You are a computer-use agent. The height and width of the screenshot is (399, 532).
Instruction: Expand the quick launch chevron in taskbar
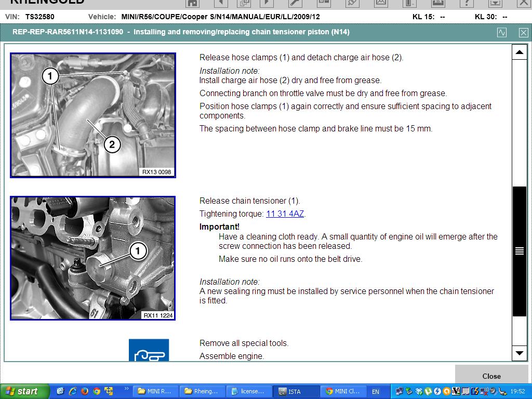[126, 388]
